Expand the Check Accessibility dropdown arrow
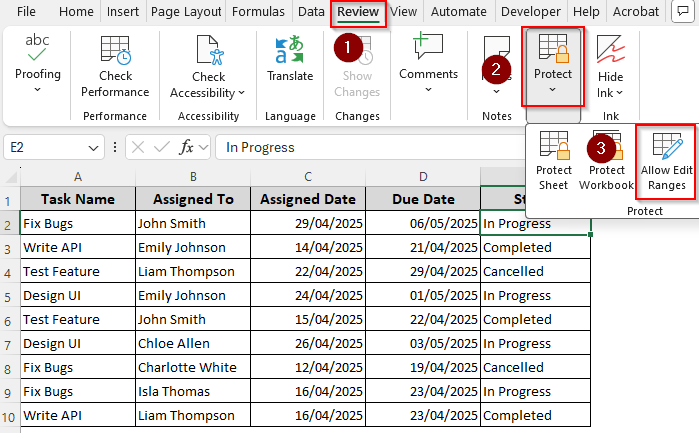This screenshot has width=699, height=433. click(242, 93)
